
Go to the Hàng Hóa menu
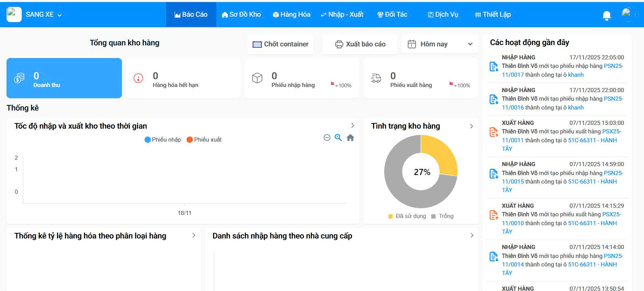(291, 14)
